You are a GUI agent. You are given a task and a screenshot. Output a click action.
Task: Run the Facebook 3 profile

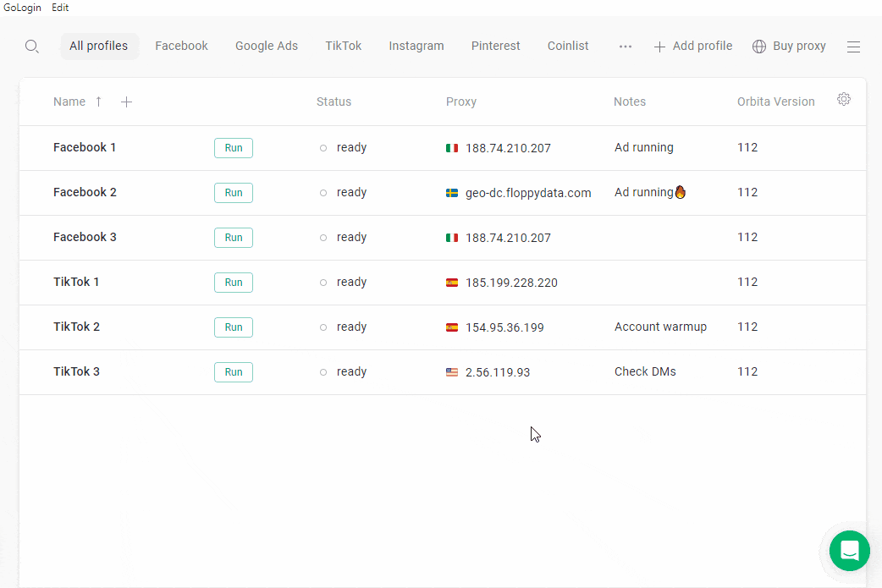pyautogui.click(x=234, y=238)
